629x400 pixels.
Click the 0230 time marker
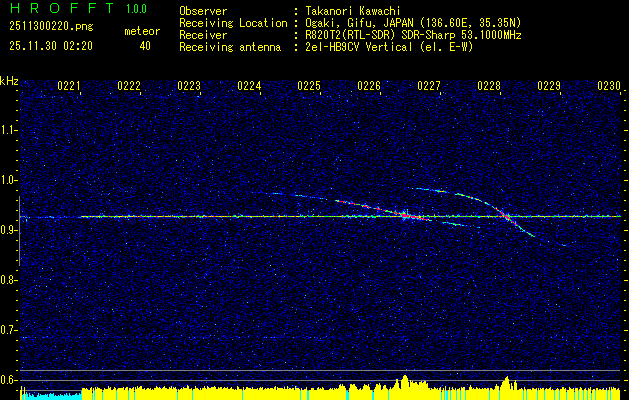coord(609,86)
